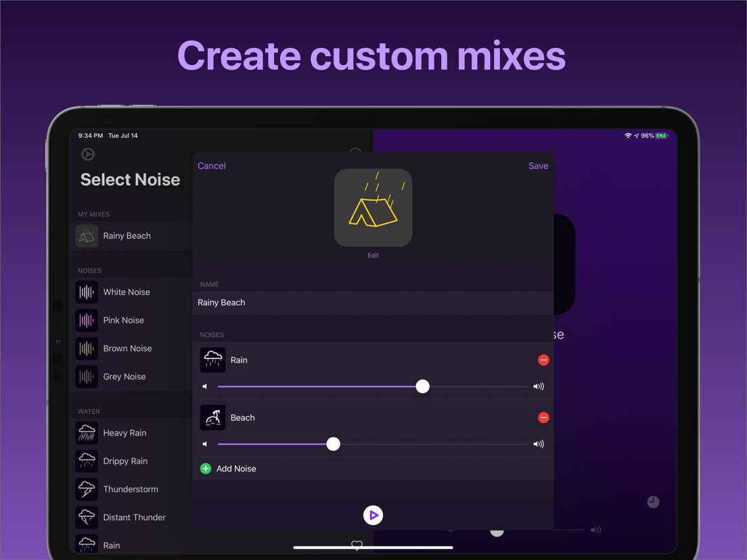
Task: Click the Add Noise label
Action: [x=236, y=469]
